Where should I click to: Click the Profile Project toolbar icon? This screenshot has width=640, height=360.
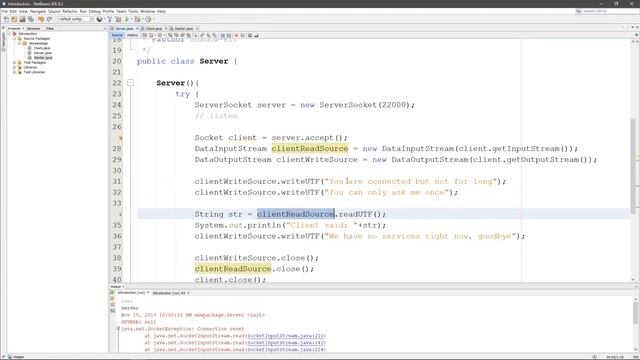tap(148, 19)
